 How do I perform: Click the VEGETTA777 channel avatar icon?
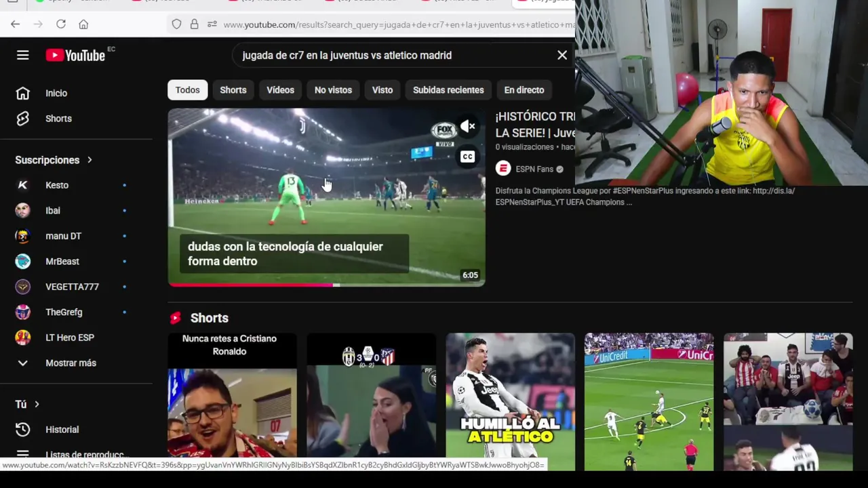coord(22,287)
